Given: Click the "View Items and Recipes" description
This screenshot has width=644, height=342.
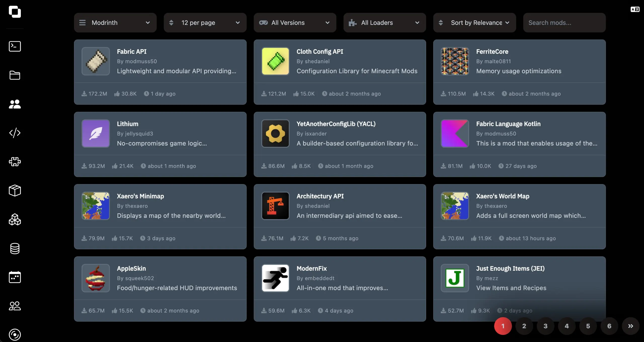Looking at the screenshot, I should [511, 288].
